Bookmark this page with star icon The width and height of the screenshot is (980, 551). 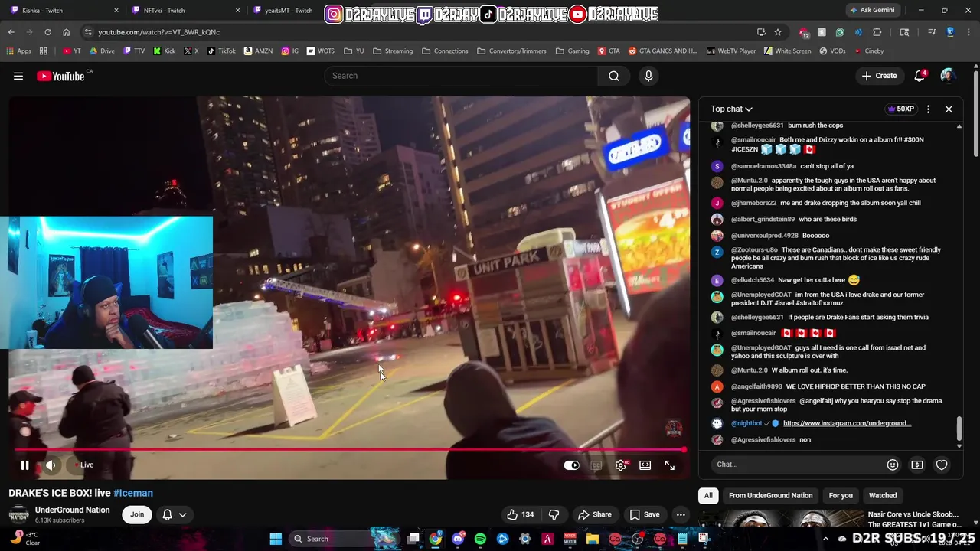pos(778,32)
